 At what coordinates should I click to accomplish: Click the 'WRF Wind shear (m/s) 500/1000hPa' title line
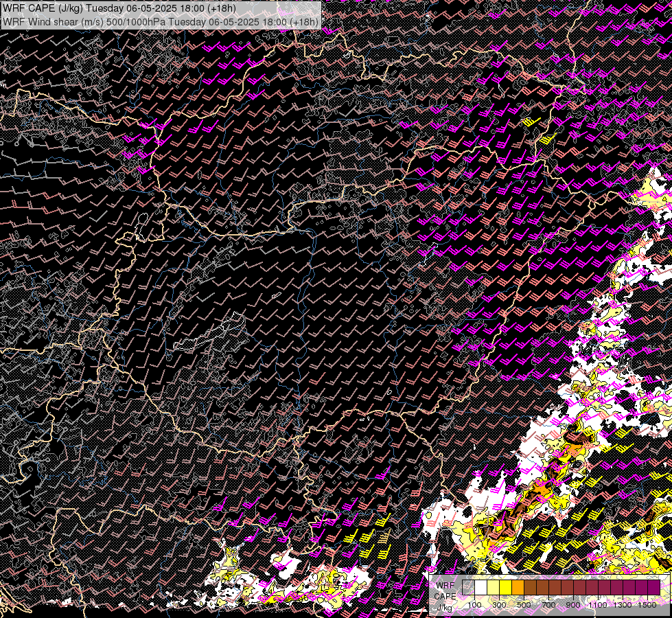point(161,22)
